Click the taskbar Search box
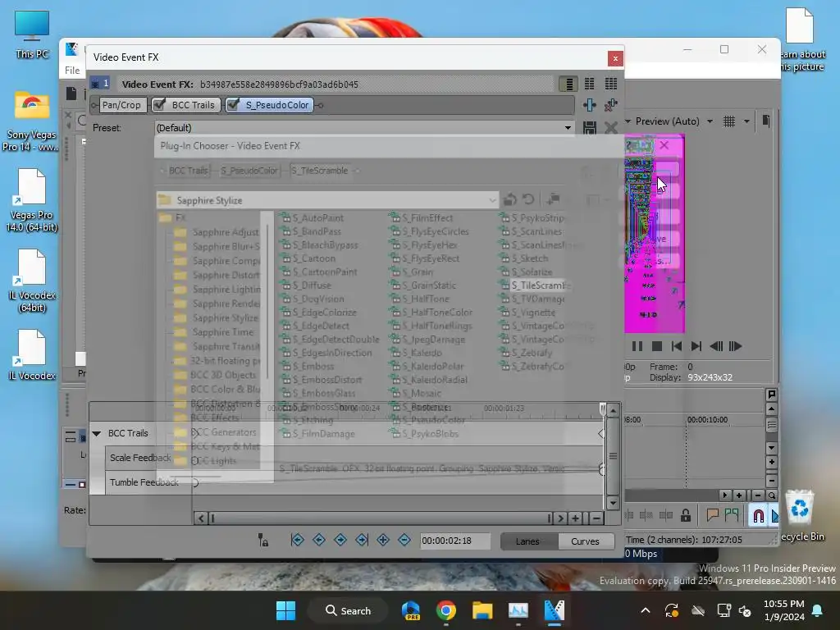 [x=348, y=610]
